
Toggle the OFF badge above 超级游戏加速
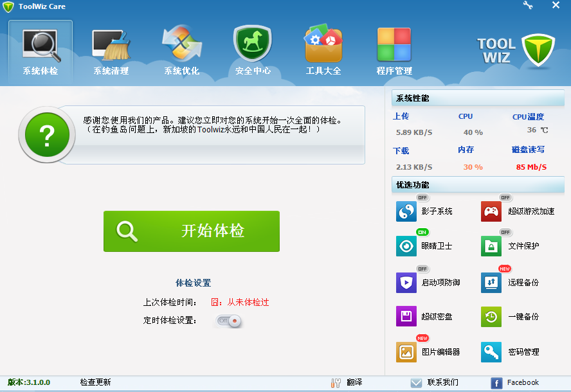coord(505,197)
